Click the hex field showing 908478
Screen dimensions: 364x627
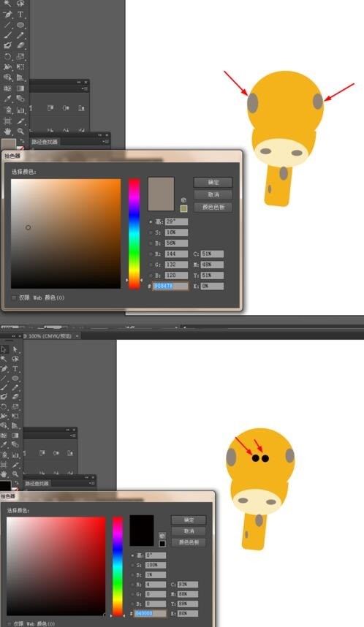pos(170,286)
